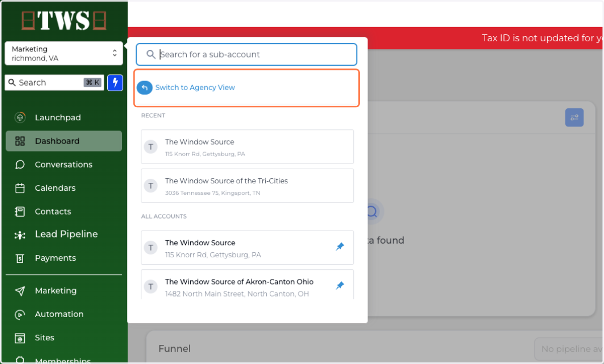
Task: Click the blue back-arrow Agency View icon
Action: pos(144,88)
